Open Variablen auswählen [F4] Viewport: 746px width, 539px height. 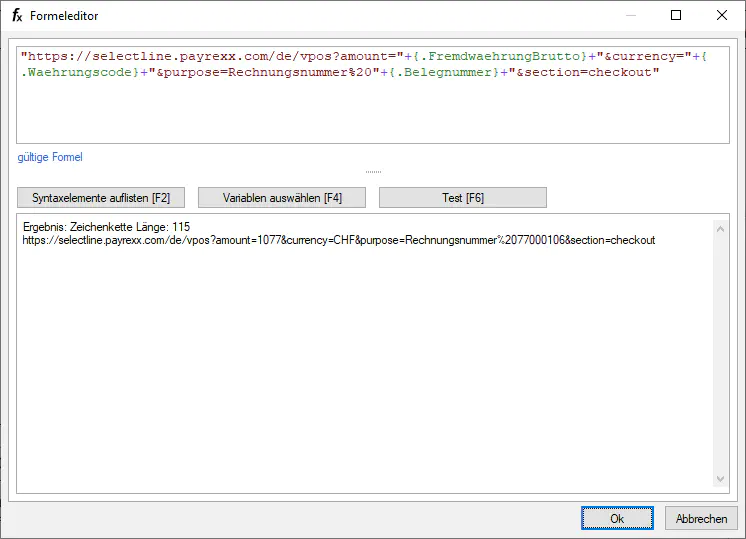(282, 198)
